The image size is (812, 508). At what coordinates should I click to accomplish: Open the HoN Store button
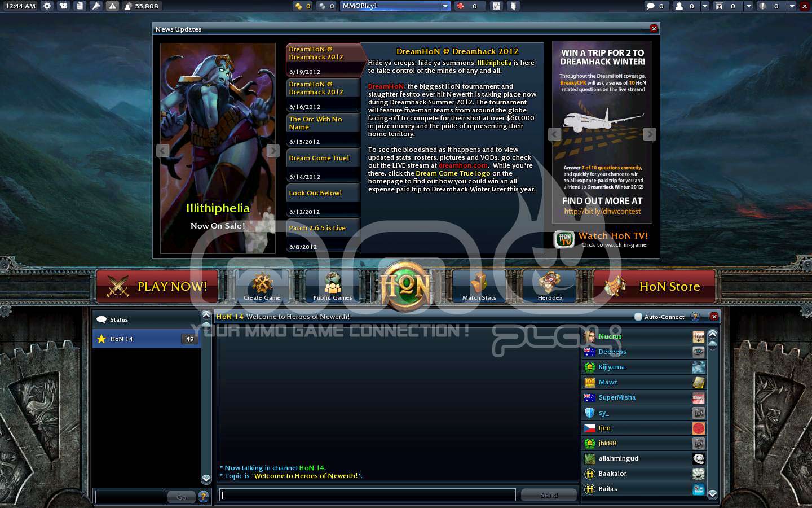pos(654,286)
